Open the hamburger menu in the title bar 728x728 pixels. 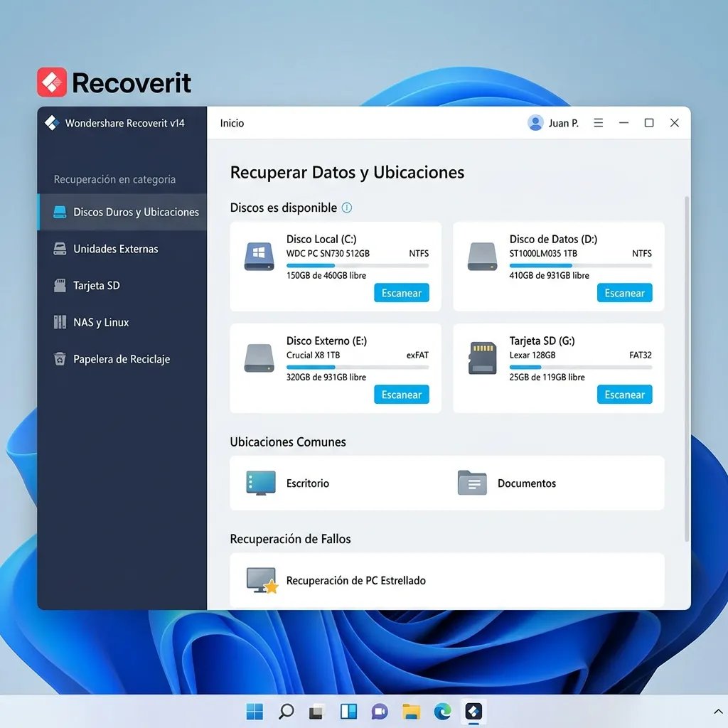coord(599,123)
